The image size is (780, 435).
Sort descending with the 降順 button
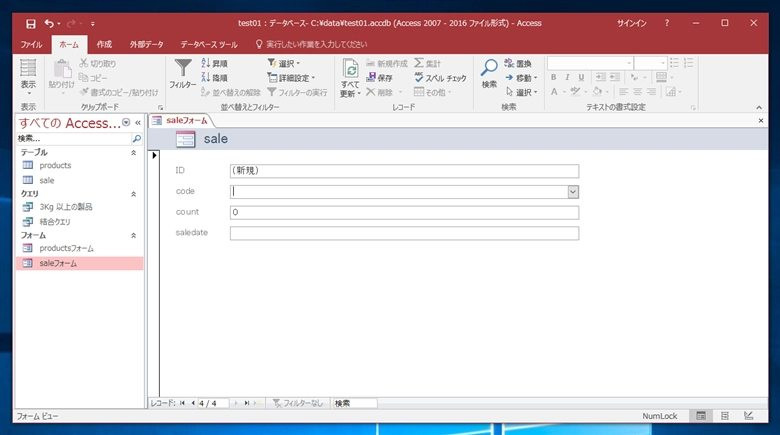point(214,78)
